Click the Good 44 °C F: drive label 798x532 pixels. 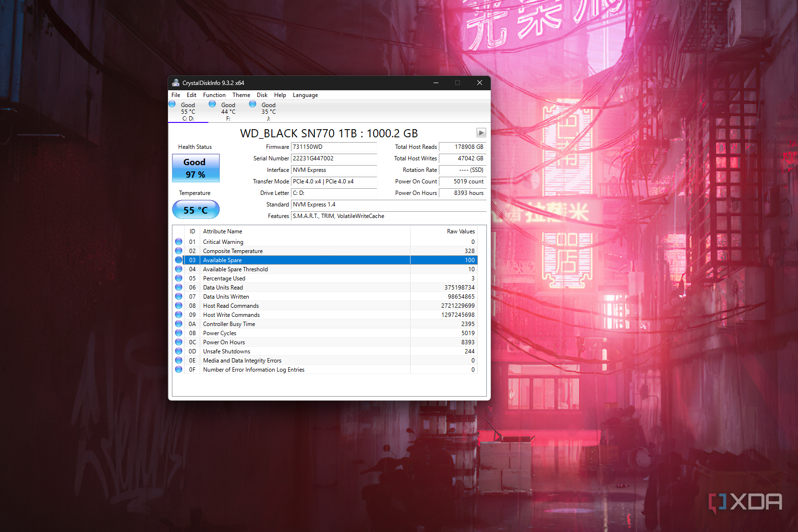tap(228, 111)
